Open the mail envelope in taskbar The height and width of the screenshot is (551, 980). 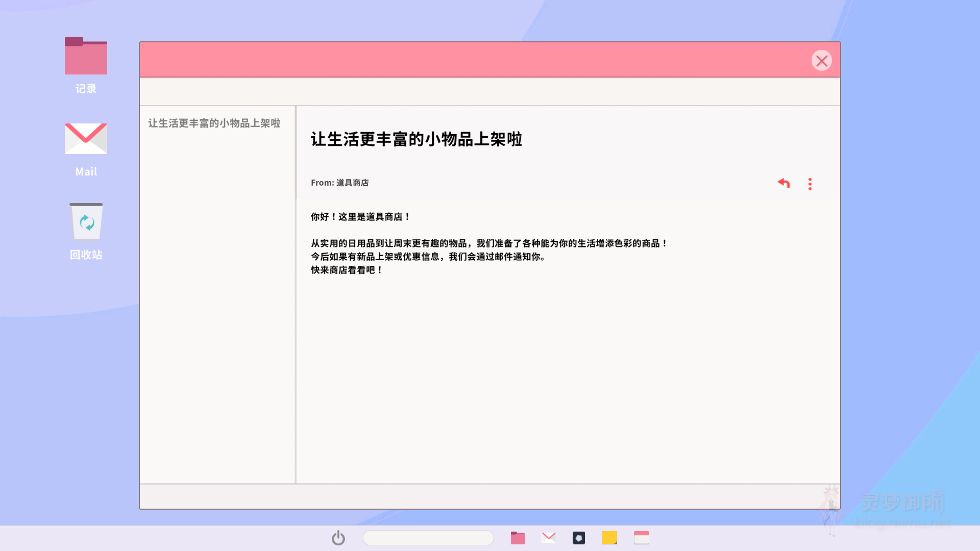549,537
